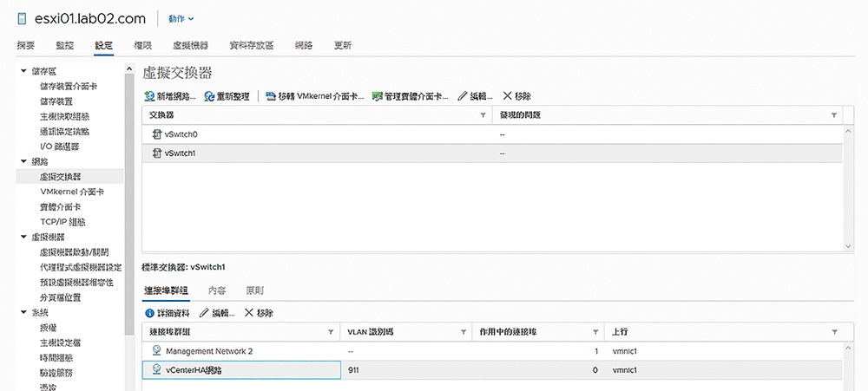Click the switch list scroll-up arrow

click(x=847, y=131)
